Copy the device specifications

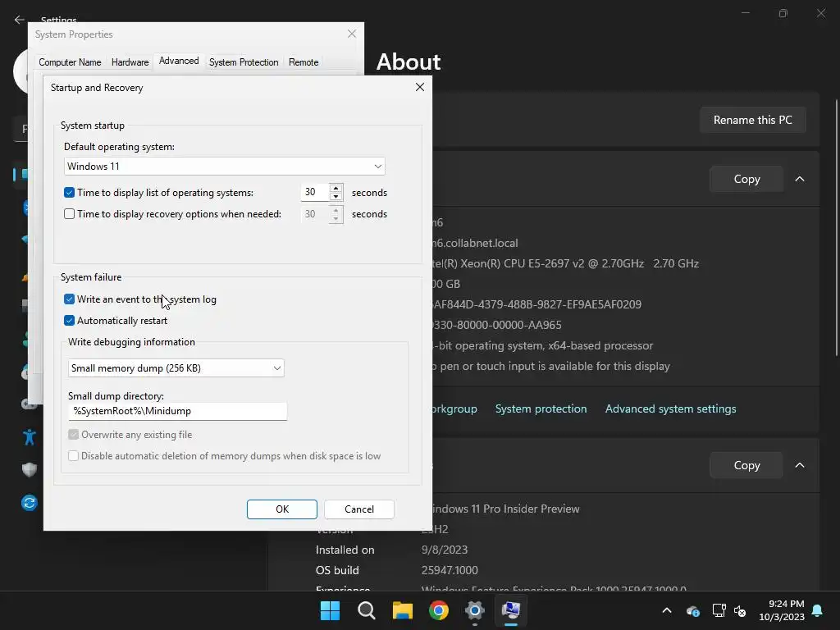tap(746, 179)
